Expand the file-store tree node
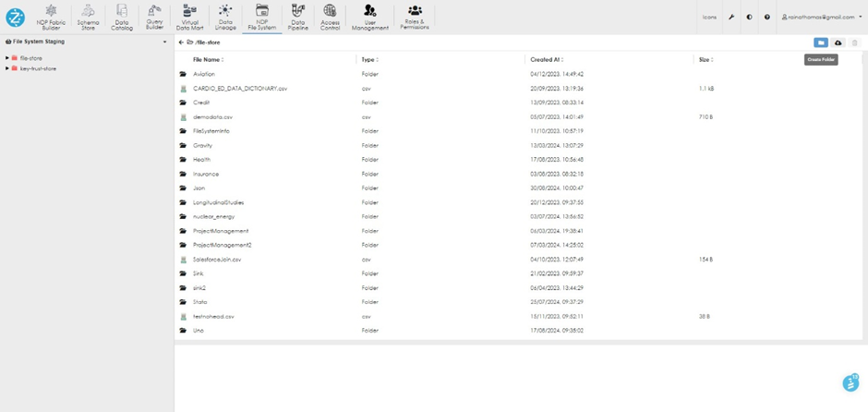868x412 pixels. click(7, 58)
